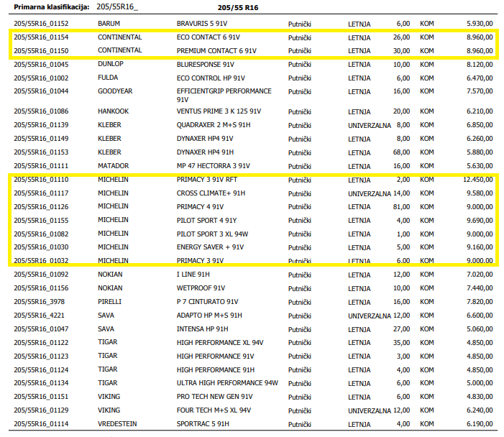Image resolution: width=504 pixels, height=437 pixels.
Task: Click the FULDA brand name
Action: coord(108,78)
